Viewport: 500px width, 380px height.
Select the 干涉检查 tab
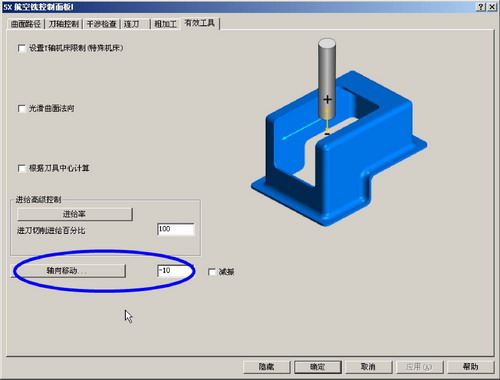pyautogui.click(x=101, y=24)
